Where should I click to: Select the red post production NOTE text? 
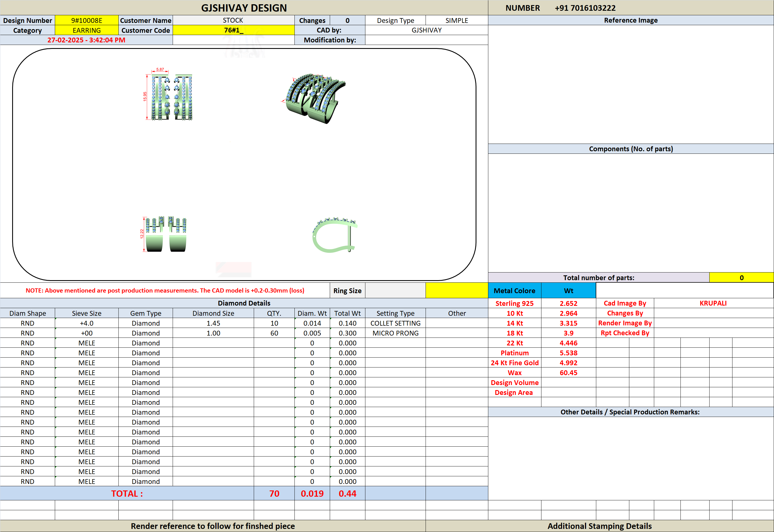coord(165,290)
